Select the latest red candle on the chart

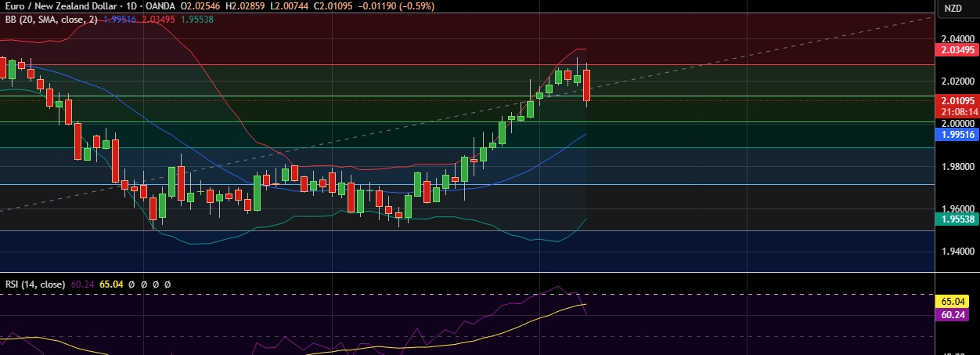click(x=586, y=85)
